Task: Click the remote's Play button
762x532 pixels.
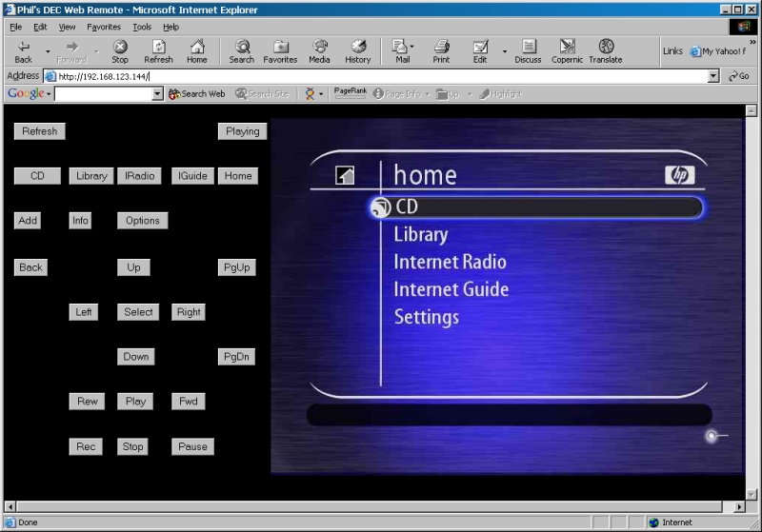Action: point(135,402)
